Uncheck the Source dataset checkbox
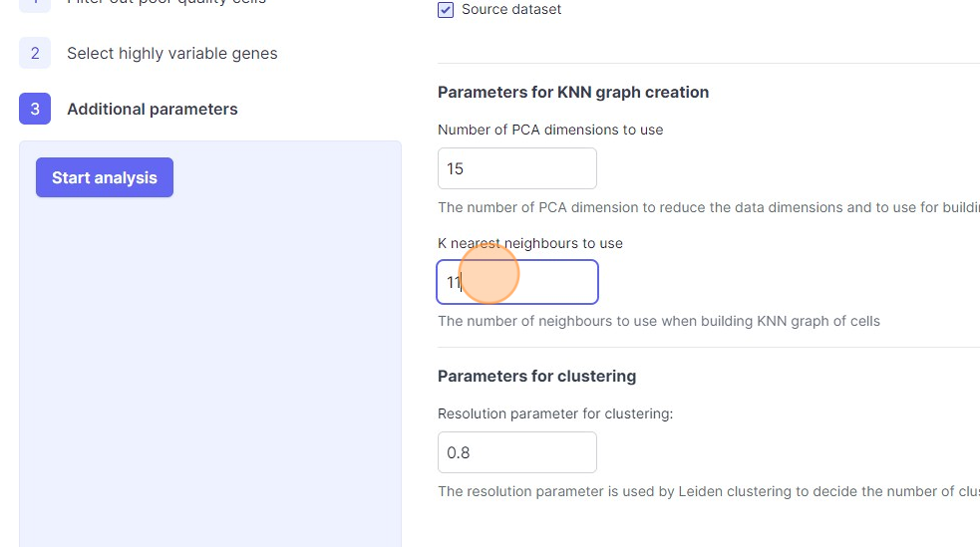 (446, 10)
